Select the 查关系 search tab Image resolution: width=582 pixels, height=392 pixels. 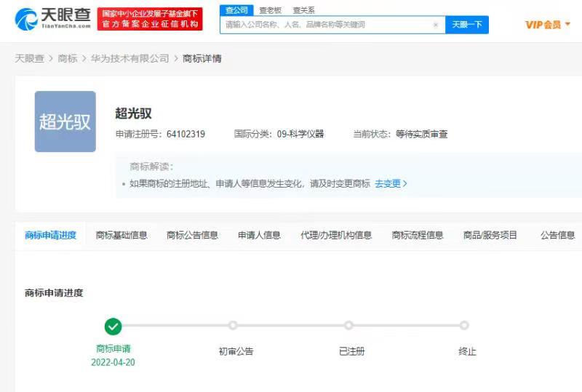pos(303,10)
